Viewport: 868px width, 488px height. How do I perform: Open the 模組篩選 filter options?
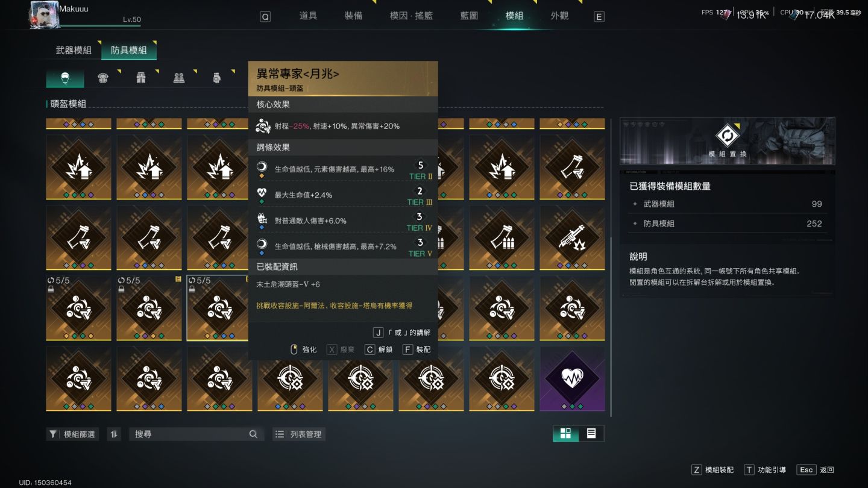(x=73, y=434)
